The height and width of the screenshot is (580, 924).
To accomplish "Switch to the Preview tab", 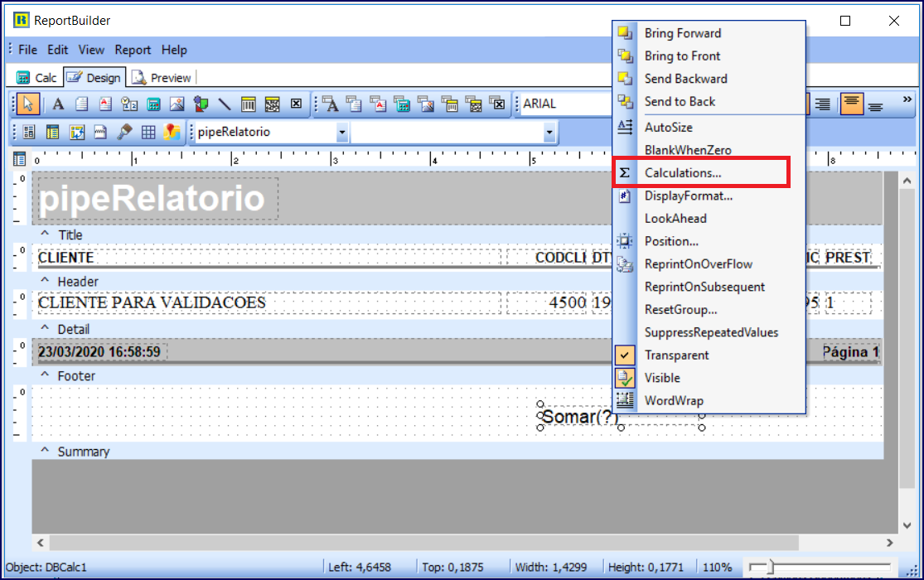I will 162,78.
